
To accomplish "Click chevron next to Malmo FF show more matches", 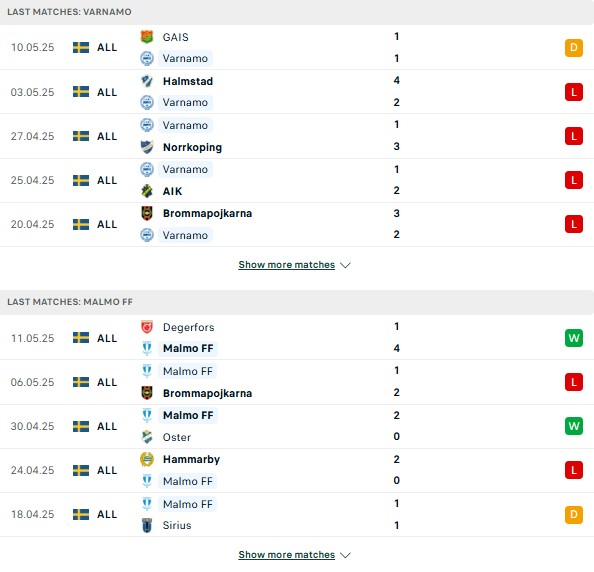I will 345,555.
